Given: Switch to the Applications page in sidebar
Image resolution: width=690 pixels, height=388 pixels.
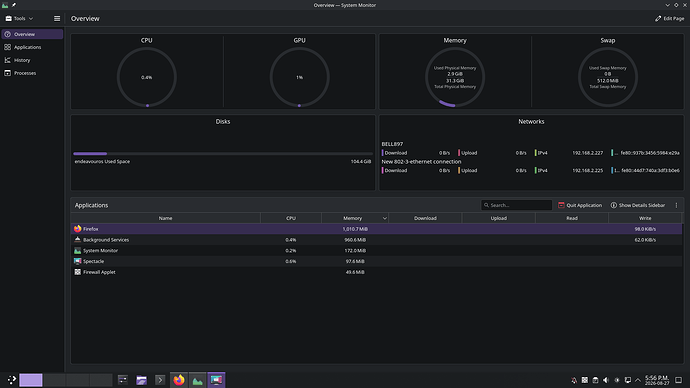Looking at the screenshot, I should pyautogui.click(x=32, y=47).
